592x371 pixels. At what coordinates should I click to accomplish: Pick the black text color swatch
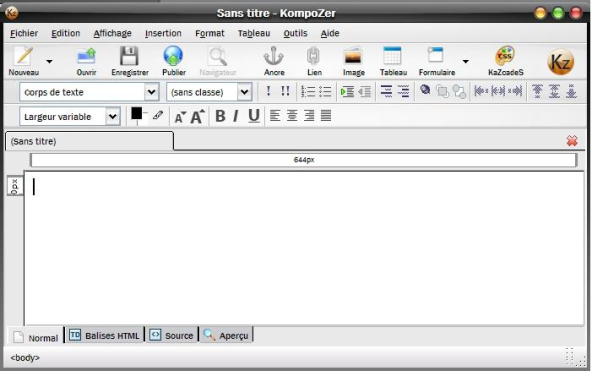136,113
